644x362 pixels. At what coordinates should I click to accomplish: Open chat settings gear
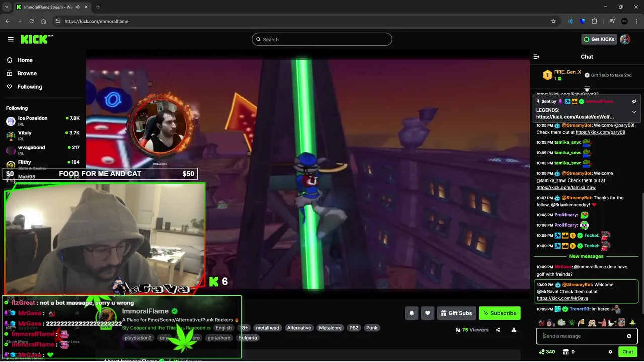point(610,352)
